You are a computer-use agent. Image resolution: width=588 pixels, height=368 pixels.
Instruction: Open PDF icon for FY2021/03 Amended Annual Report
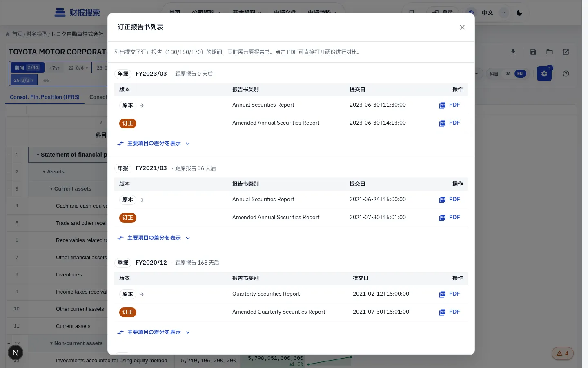click(x=442, y=218)
